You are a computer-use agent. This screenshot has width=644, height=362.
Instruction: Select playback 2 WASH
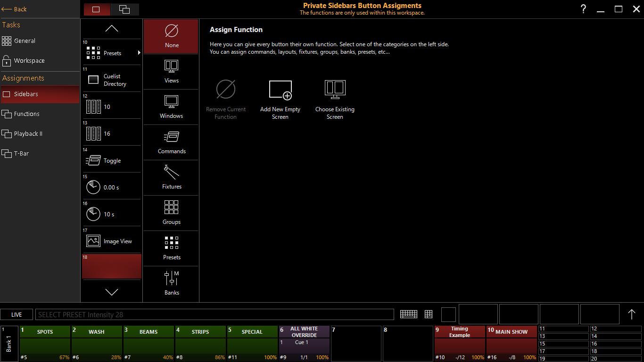(x=97, y=344)
